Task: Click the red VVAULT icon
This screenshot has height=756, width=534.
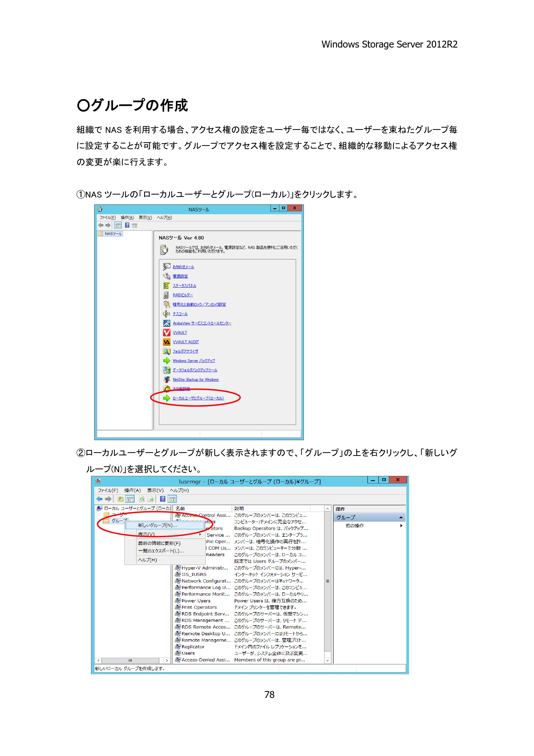Action: coord(167,332)
